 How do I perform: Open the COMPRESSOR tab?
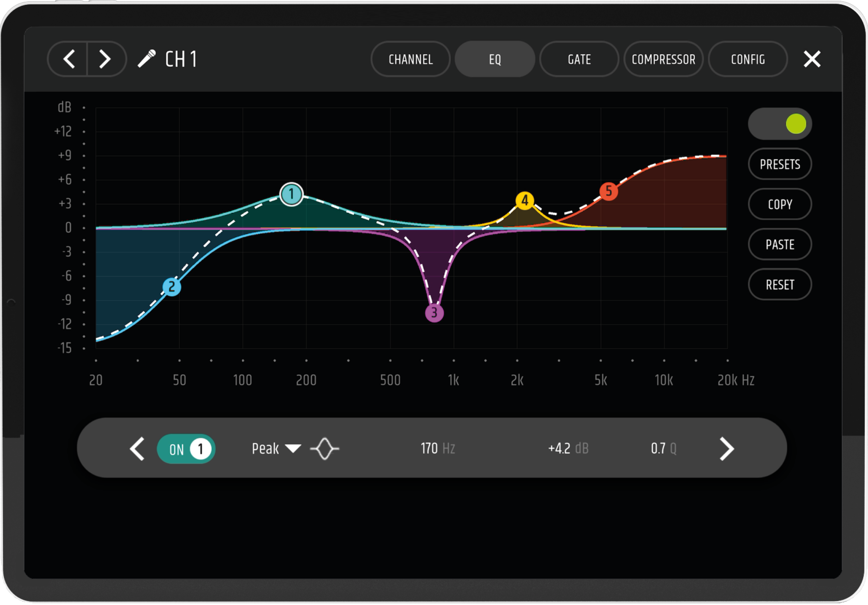[663, 59]
